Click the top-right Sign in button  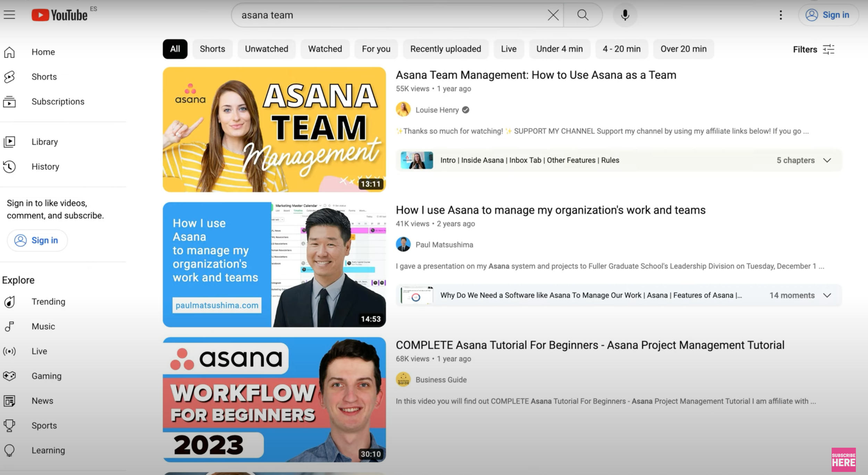(x=828, y=15)
